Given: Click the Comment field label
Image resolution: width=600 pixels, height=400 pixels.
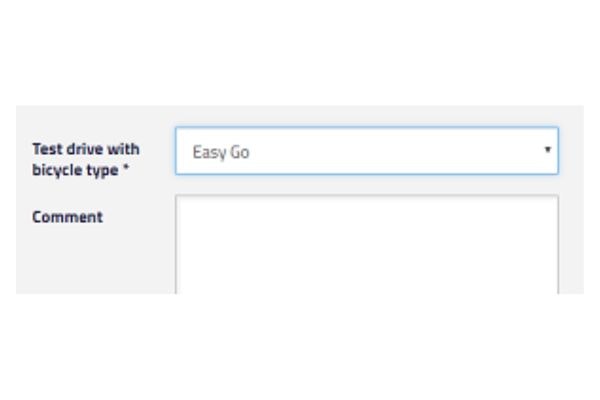Looking at the screenshot, I should (67, 216).
